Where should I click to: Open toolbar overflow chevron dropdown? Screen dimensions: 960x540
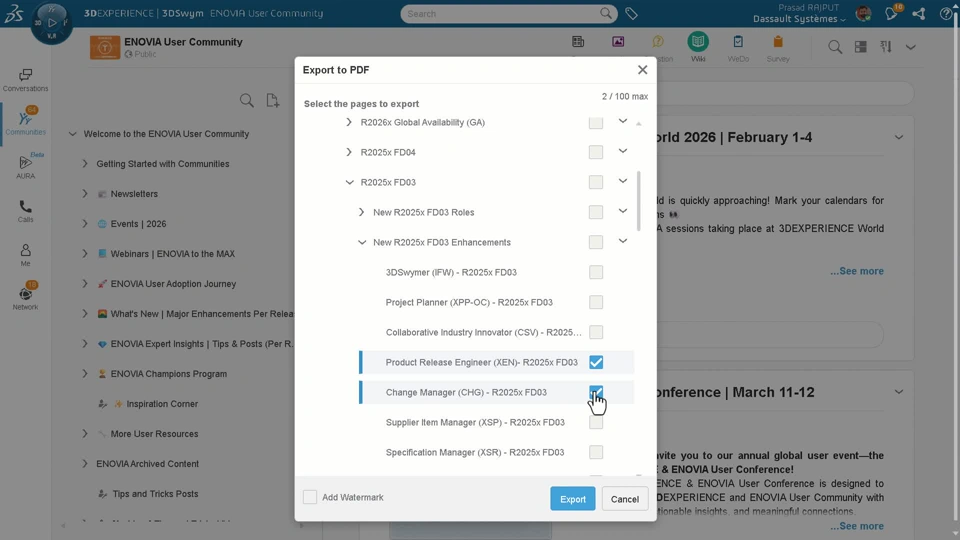point(910,47)
